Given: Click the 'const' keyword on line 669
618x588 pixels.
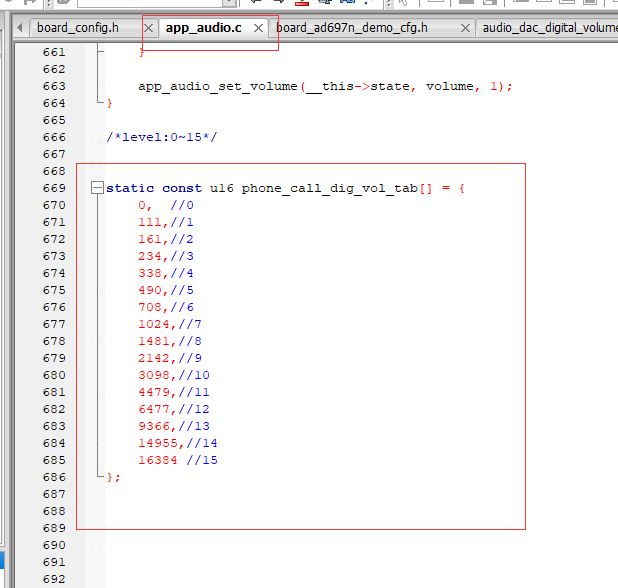Looking at the screenshot, I should [x=182, y=188].
